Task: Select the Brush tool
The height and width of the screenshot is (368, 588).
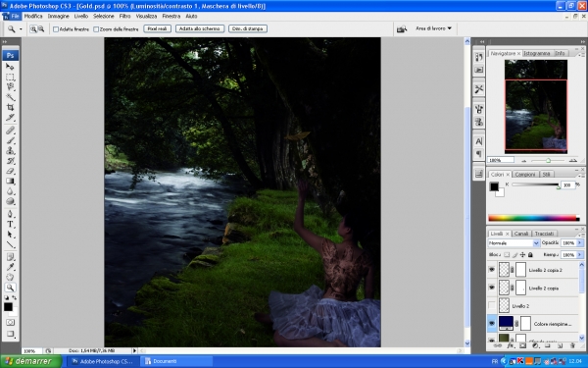Action: [x=10, y=140]
